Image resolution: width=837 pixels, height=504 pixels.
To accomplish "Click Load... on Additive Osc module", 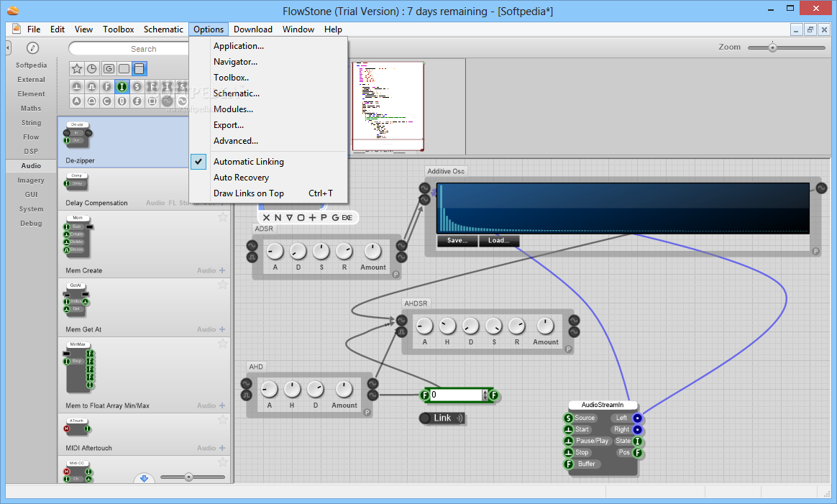I will (x=498, y=241).
